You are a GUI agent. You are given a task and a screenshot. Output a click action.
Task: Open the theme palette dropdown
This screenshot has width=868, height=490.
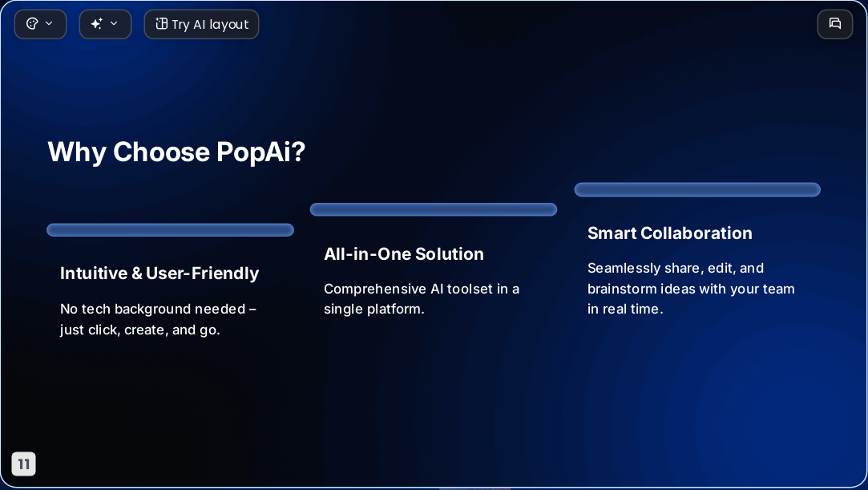[40, 24]
